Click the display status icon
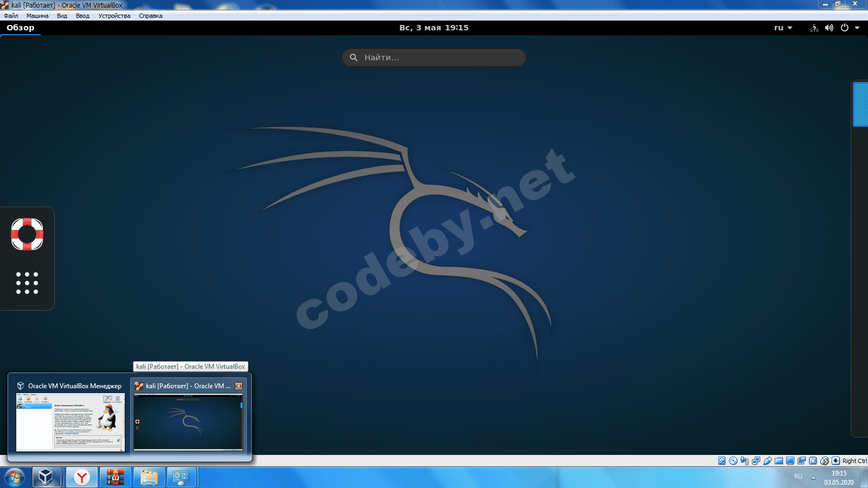 790,461
